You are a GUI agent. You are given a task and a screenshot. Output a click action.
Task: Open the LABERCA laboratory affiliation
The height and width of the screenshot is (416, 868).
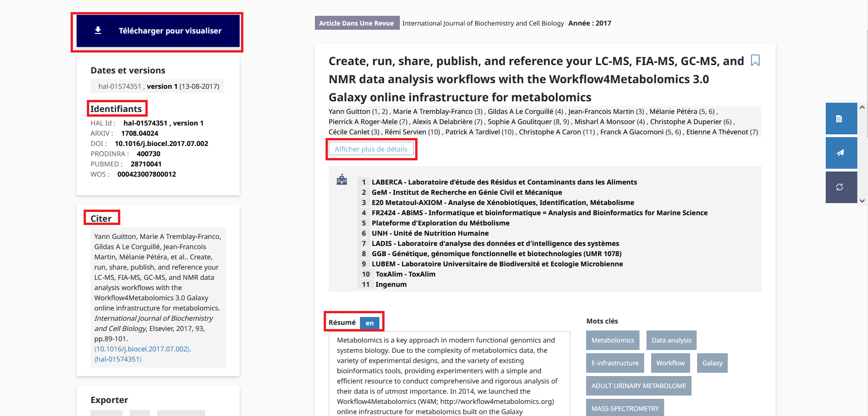504,182
